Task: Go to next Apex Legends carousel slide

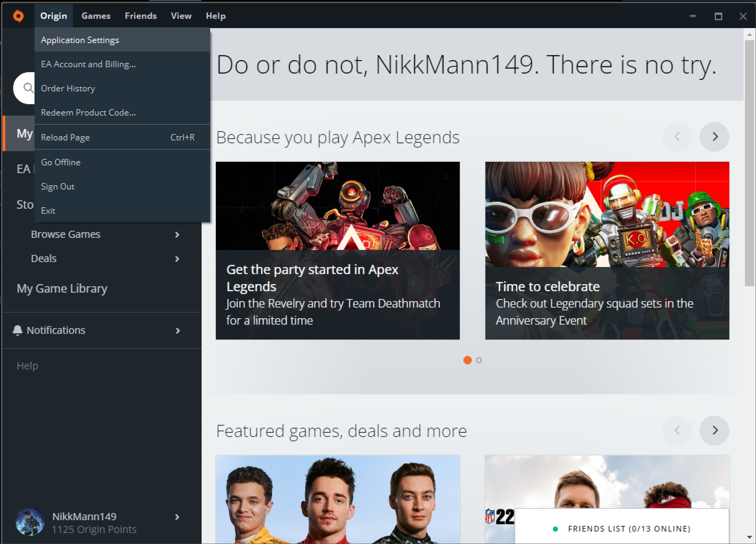Action: [x=714, y=137]
